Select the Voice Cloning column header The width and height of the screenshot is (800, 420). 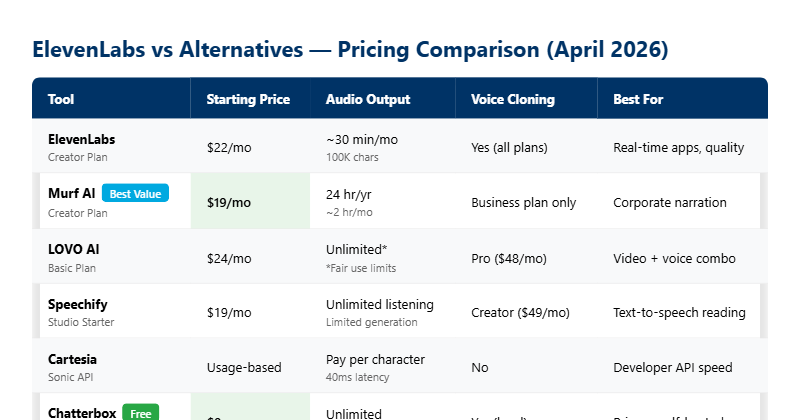coord(513,99)
